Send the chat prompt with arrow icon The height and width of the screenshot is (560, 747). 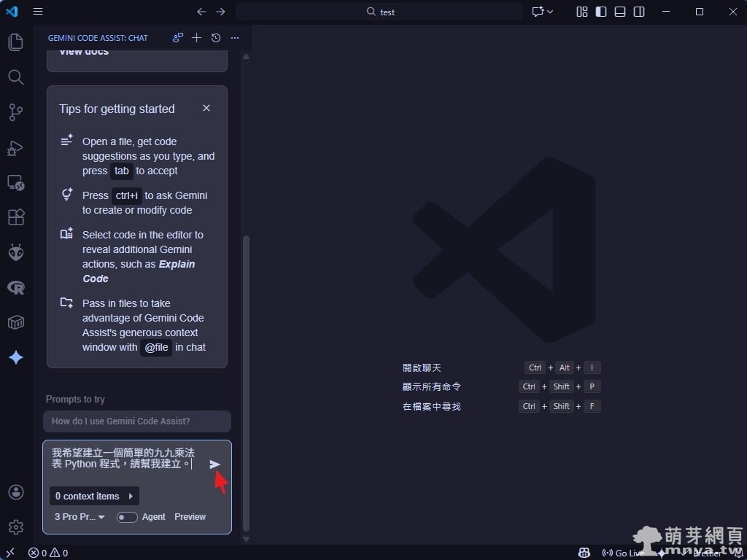pos(214,464)
